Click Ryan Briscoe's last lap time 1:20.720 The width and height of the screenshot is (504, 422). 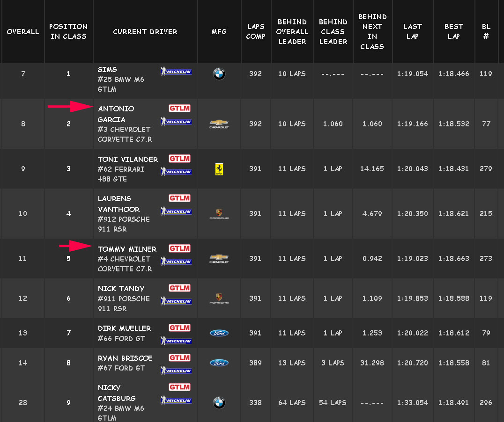click(412, 363)
